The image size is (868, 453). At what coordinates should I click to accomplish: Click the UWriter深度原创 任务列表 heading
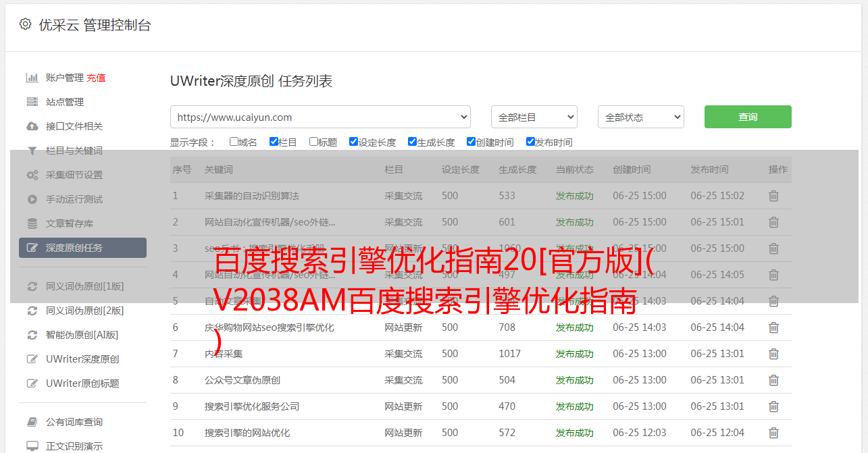pyautogui.click(x=251, y=81)
